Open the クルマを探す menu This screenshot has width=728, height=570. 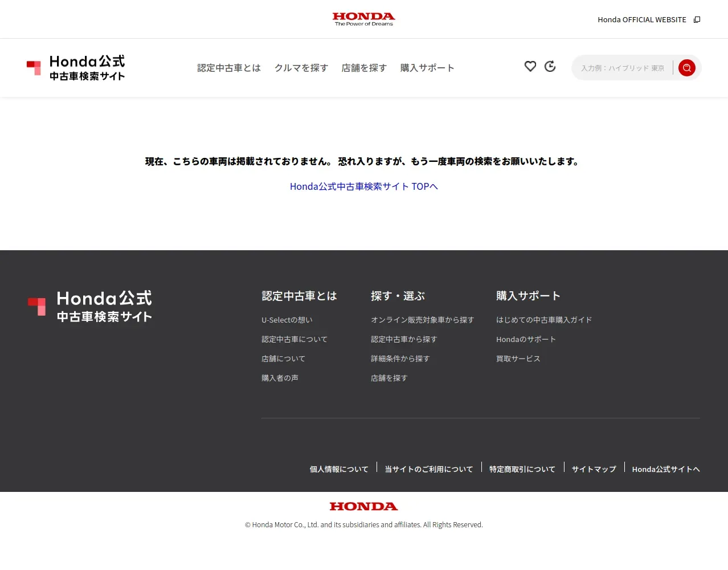301,68
